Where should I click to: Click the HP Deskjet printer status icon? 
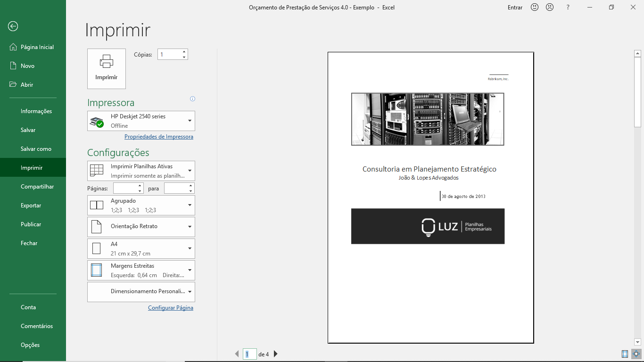click(97, 122)
